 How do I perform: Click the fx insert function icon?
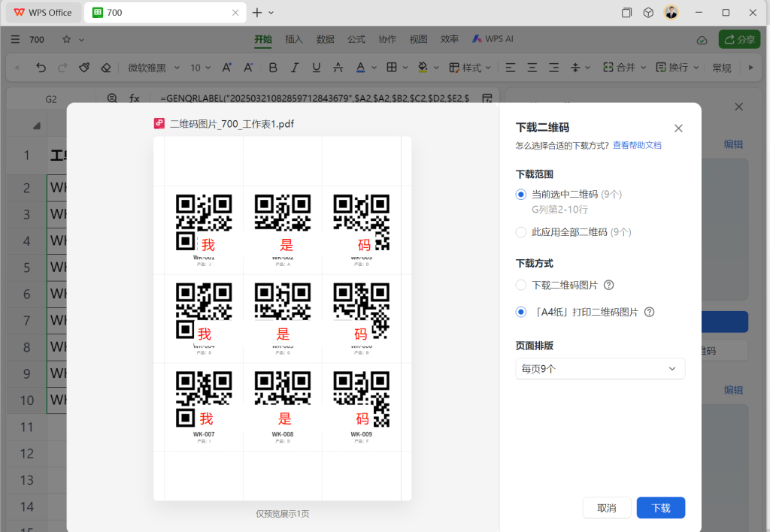134,98
